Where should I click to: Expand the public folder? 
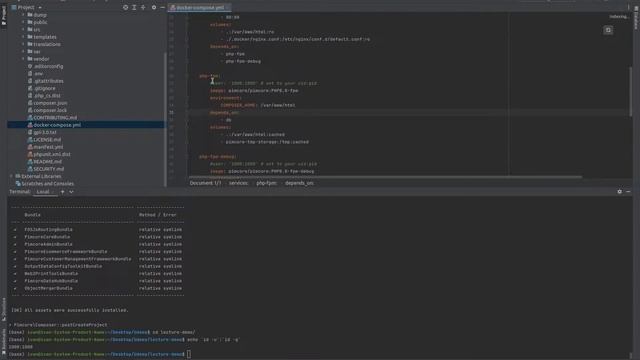(23, 22)
